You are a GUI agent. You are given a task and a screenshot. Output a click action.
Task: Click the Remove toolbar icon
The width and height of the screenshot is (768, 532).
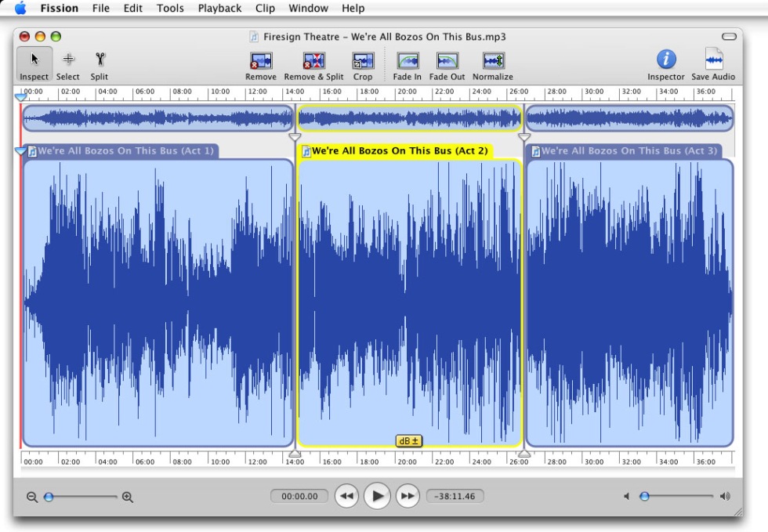[x=260, y=61]
